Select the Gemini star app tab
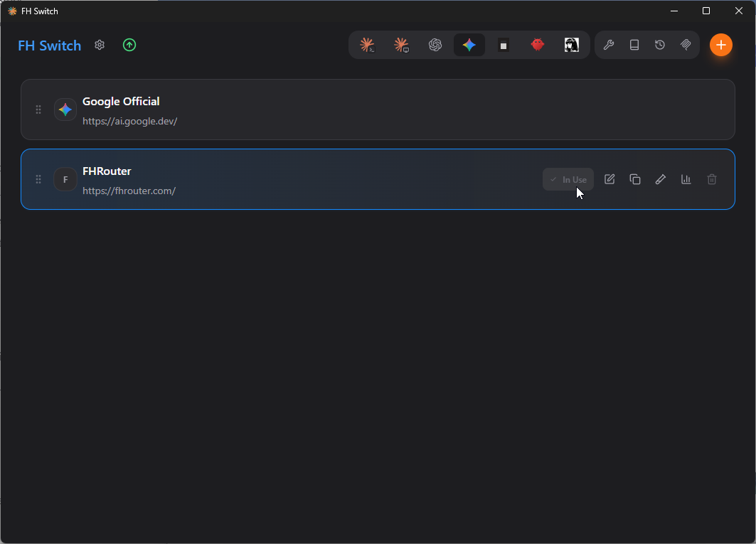756x544 pixels. click(x=469, y=45)
